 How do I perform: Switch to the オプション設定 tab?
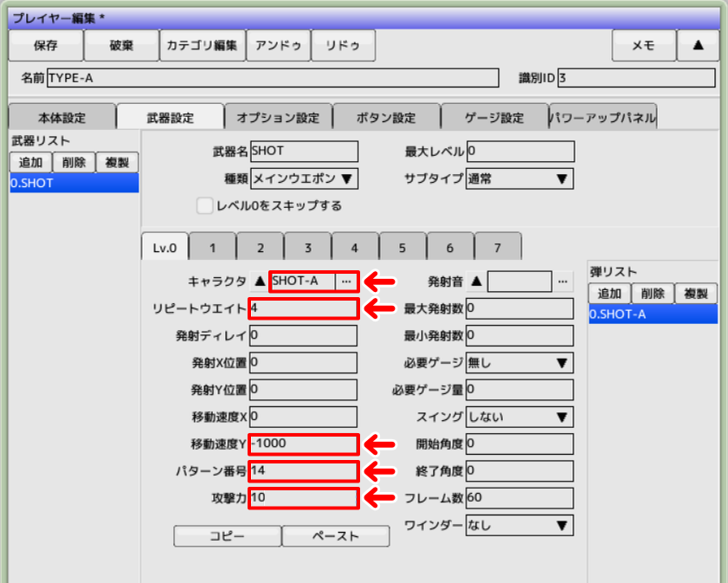pos(276,115)
